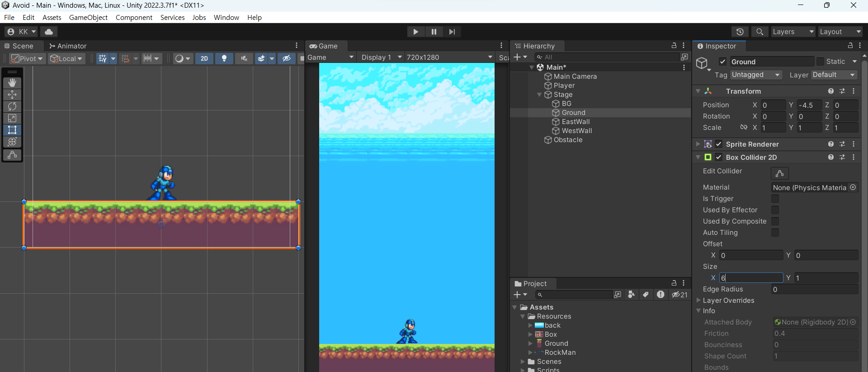The image size is (868, 372).
Task: Open Display 1 dropdown in Game view
Action: click(381, 57)
